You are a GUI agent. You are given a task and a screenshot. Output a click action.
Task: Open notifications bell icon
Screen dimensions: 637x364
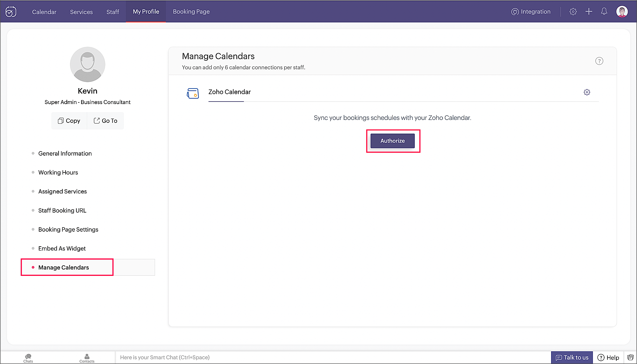pyautogui.click(x=604, y=12)
